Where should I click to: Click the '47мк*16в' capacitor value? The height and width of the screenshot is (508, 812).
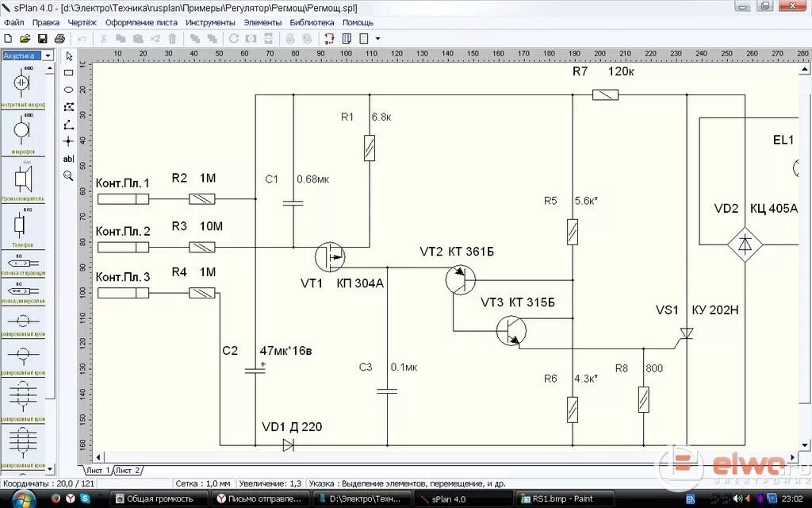click(x=285, y=351)
